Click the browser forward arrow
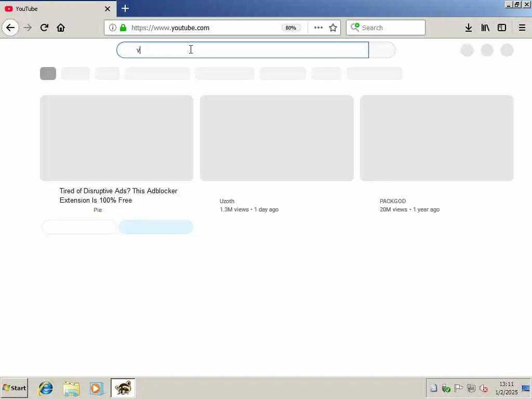 tap(28, 28)
